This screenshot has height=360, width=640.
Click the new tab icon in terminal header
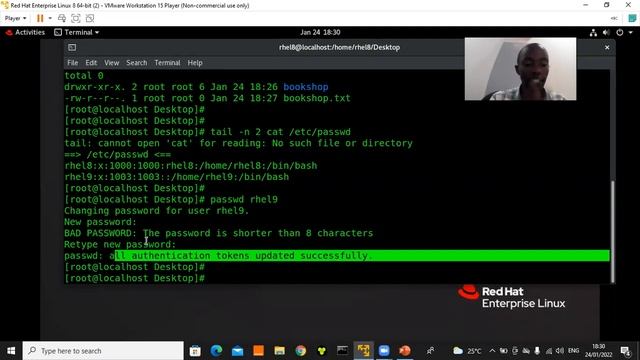(x=72, y=47)
